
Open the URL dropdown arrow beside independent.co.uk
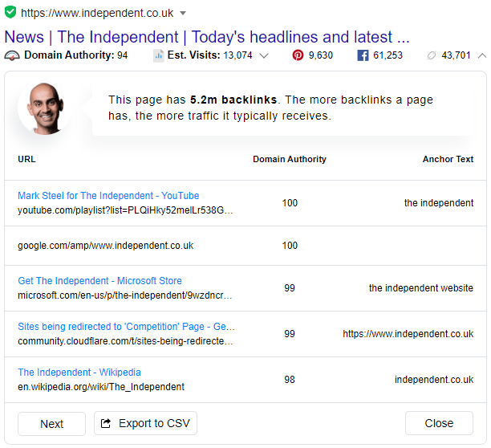click(183, 13)
